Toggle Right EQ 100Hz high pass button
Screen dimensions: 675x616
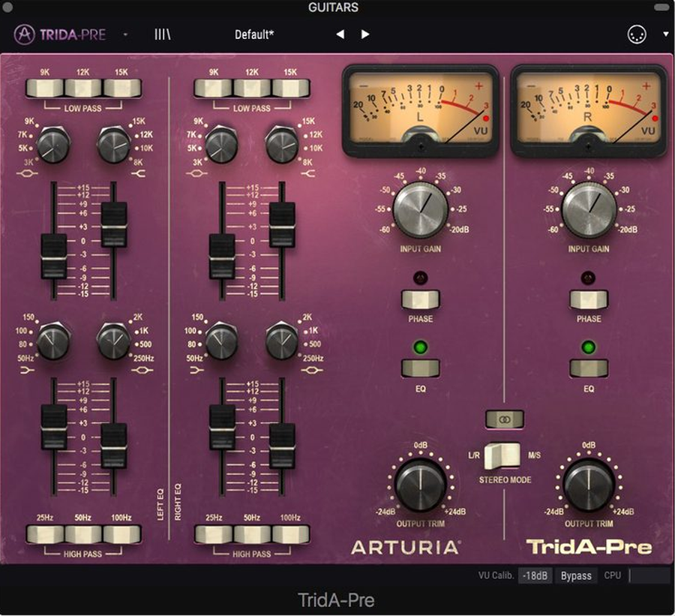tap(290, 534)
